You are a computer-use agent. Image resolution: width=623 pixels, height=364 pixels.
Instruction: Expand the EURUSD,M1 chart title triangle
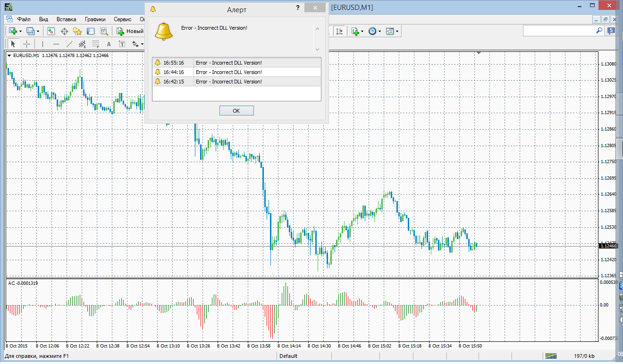[9, 56]
